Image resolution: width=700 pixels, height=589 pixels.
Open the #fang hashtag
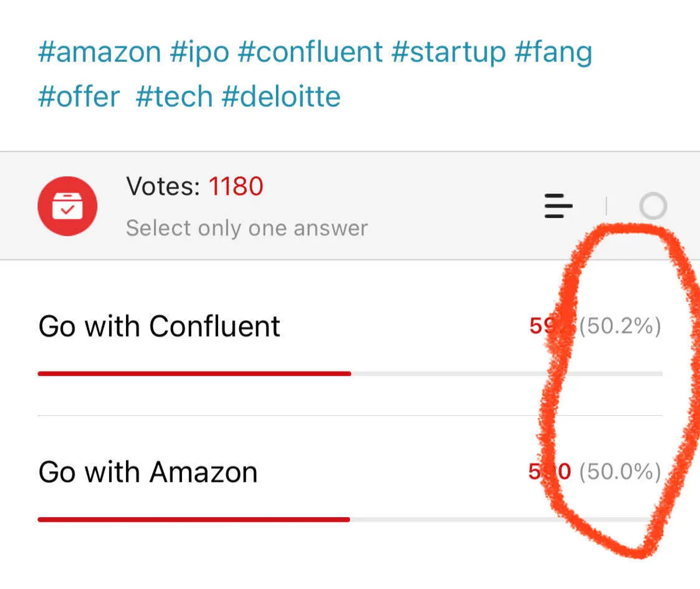553,52
